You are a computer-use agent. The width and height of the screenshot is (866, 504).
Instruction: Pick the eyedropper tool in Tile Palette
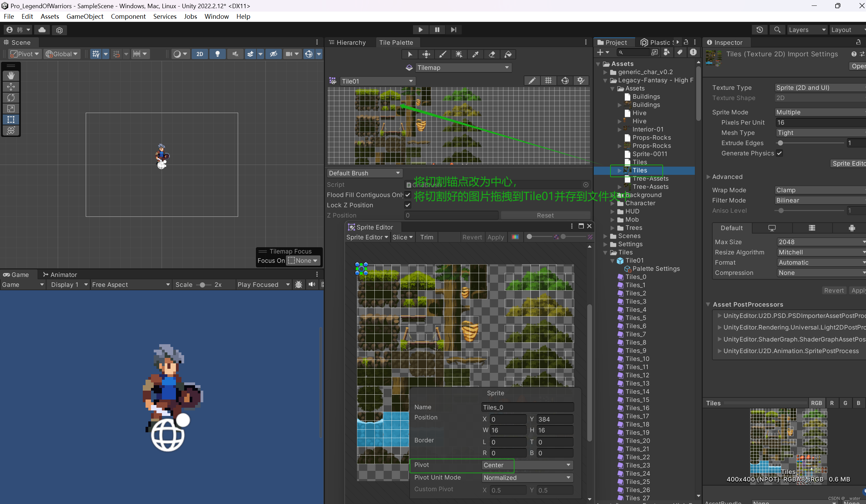pos(475,54)
